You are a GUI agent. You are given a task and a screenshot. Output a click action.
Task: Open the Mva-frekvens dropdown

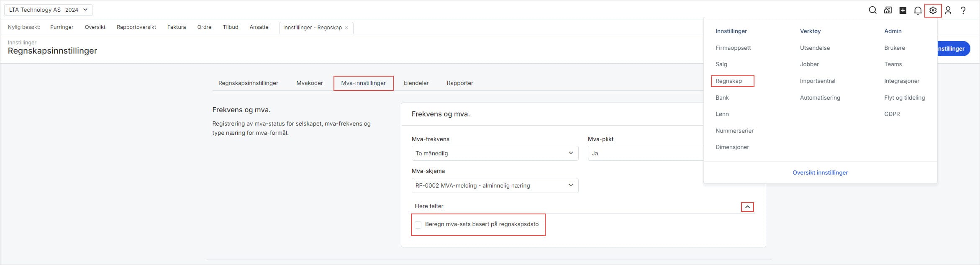(495, 153)
